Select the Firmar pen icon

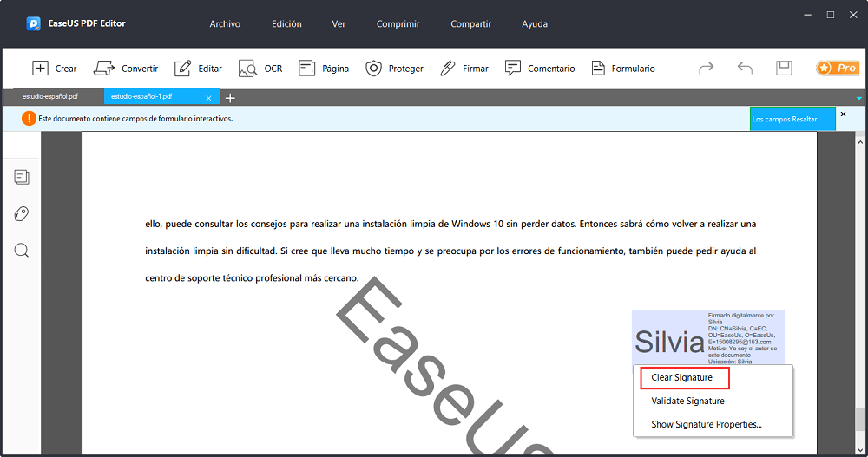tap(447, 68)
